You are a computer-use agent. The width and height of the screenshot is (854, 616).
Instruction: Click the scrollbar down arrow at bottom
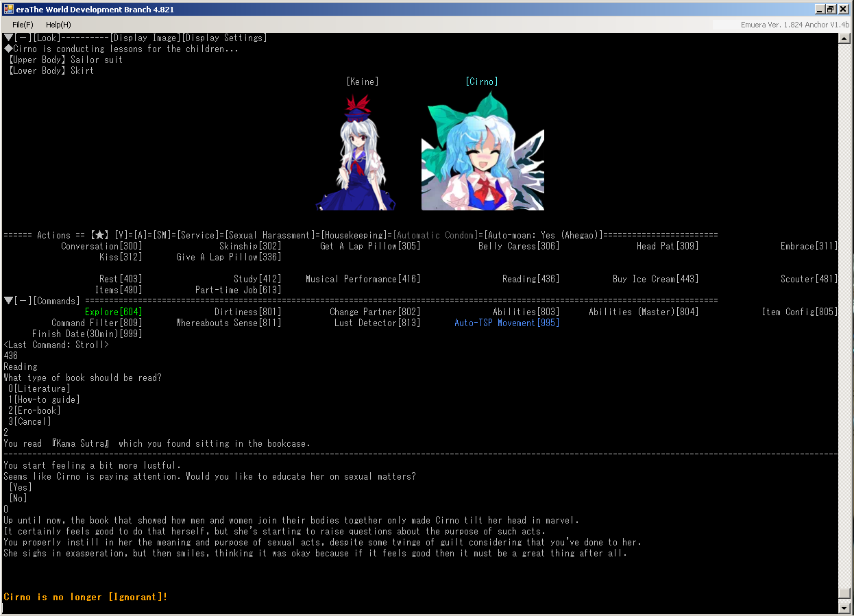(844, 608)
